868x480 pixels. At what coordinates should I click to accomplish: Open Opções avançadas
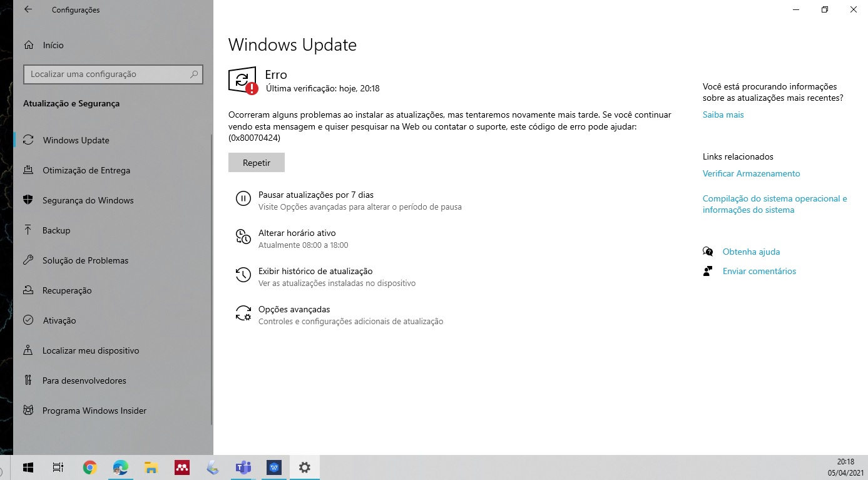(294, 309)
